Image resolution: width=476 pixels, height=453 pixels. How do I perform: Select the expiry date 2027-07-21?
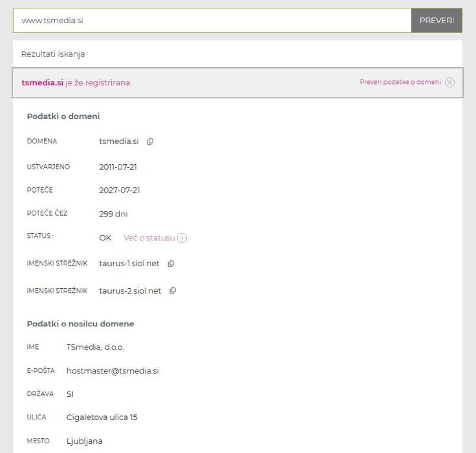(119, 190)
